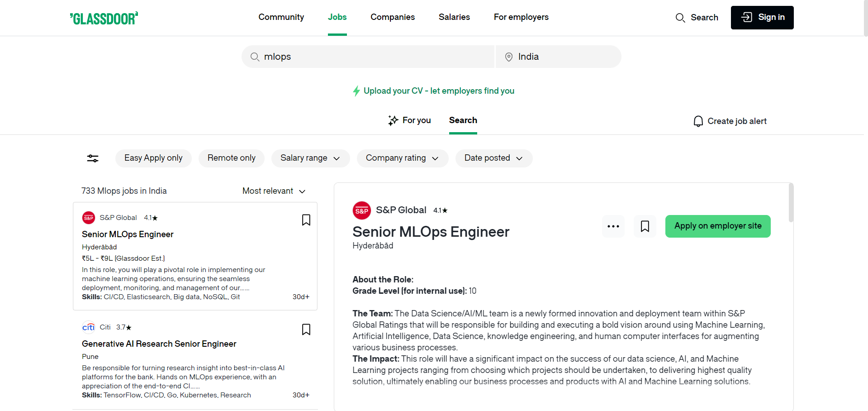
Task: Click '₹5L - ₹9L (Glassdoor Est.)' salary text
Action: [x=123, y=258]
